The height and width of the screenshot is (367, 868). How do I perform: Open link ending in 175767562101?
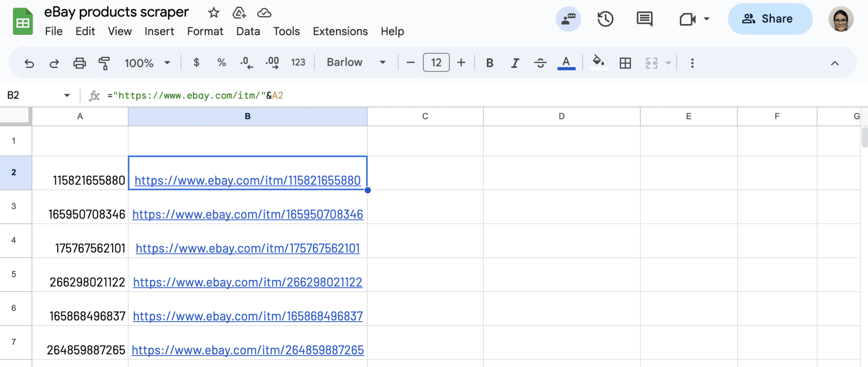pyautogui.click(x=248, y=248)
